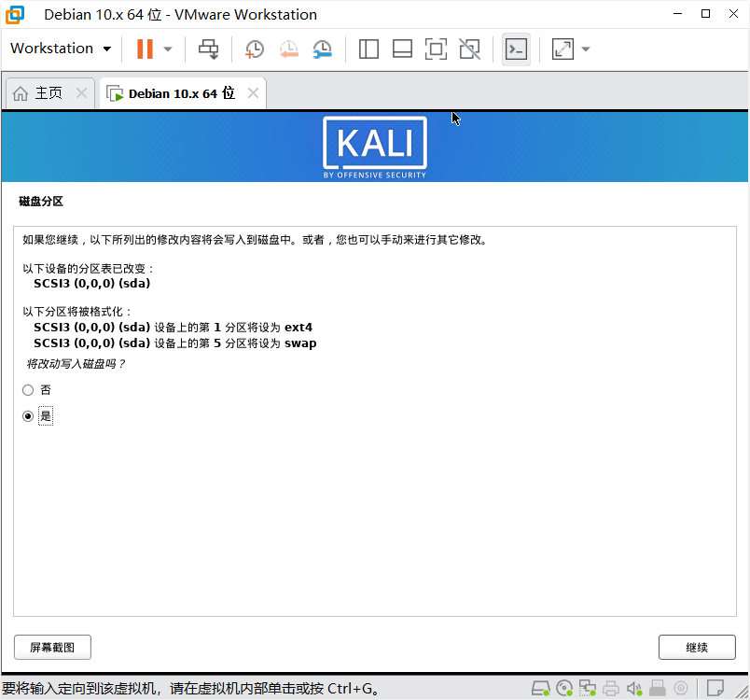This screenshot has height=700, width=750.
Task: Close the 主页 tab
Action: tap(82, 92)
